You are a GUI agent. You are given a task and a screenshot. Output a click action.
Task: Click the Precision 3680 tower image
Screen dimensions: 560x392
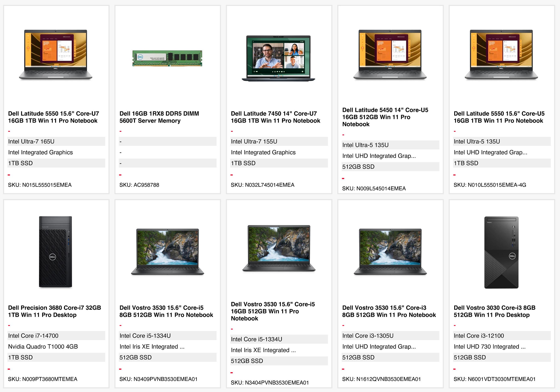click(x=56, y=252)
